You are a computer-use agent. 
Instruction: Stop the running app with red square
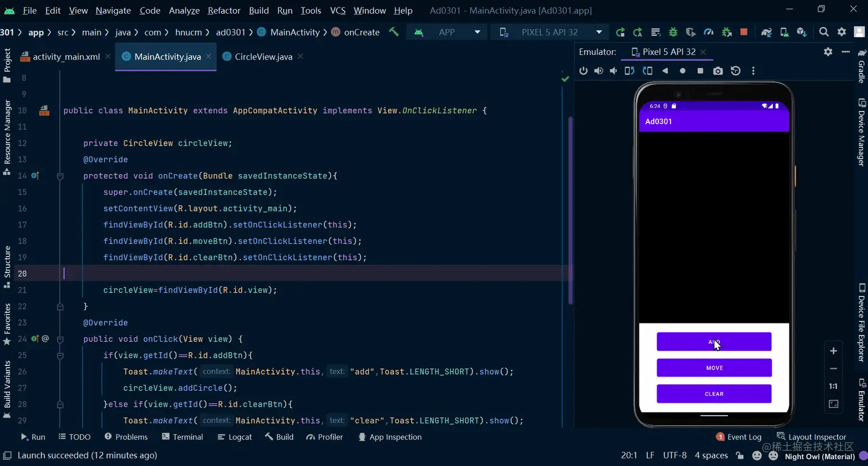tap(744, 32)
